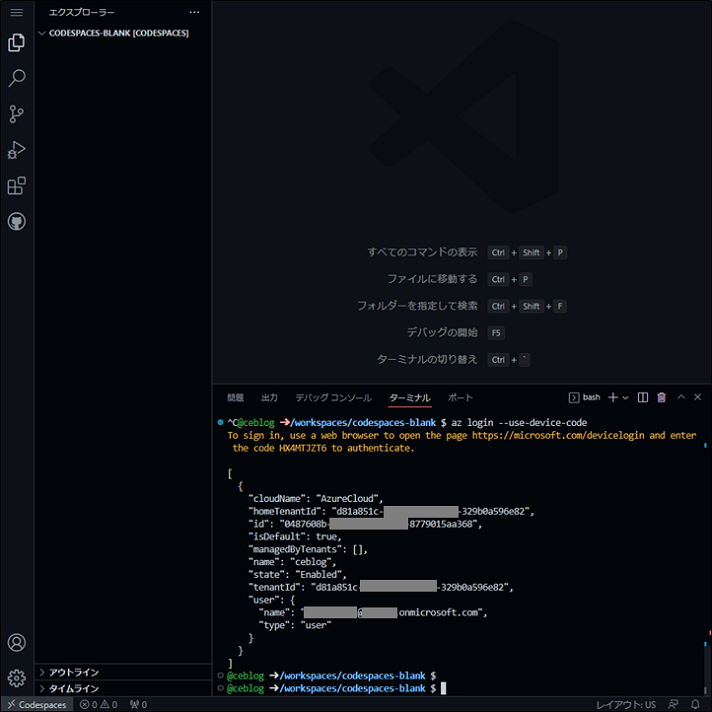Select the bash terminal profile label
The image size is (712, 712).
[x=585, y=397]
